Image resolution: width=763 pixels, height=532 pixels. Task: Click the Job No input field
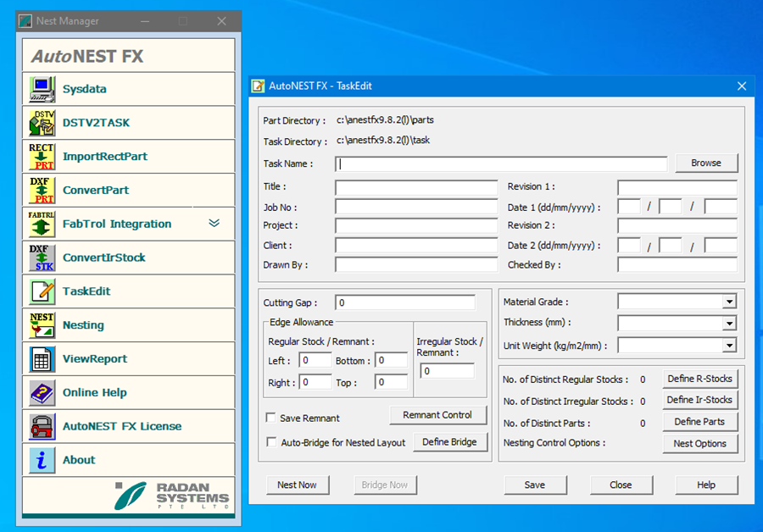[x=416, y=208]
